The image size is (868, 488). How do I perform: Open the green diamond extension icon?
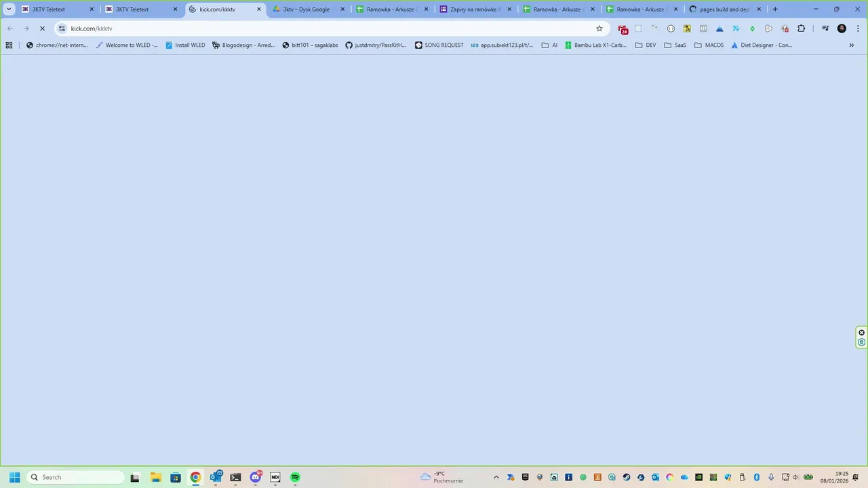[x=752, y=28]
